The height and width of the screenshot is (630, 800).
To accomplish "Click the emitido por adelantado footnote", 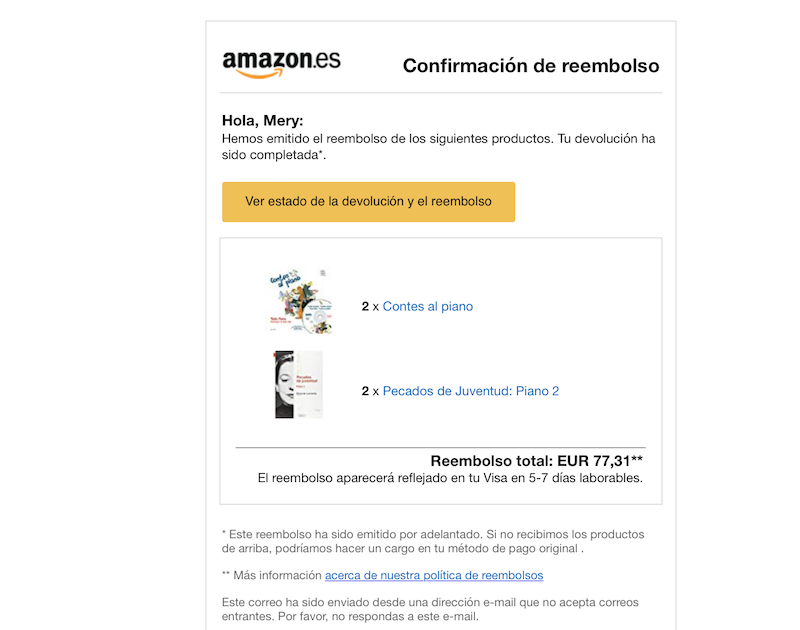I will click(433, 541).
